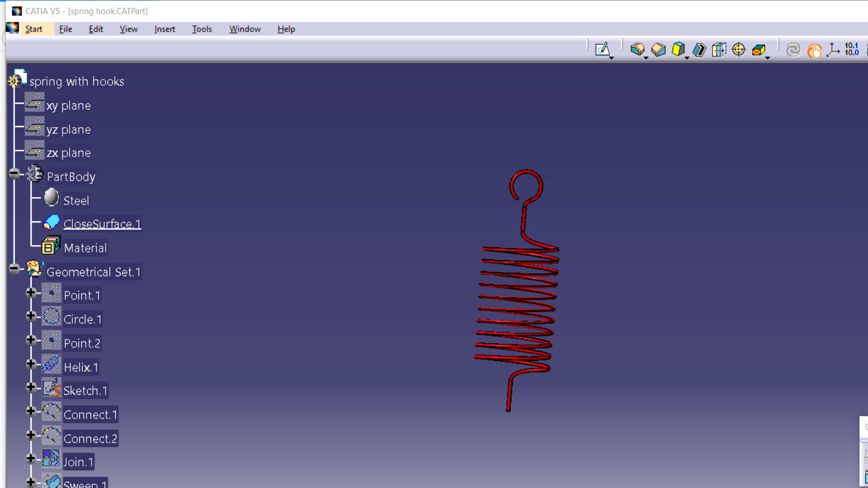The height and width of the screenshot is (488, 868).
Task: Select the Thread/Tap crosshair tool
Action: tap(739, 49)
